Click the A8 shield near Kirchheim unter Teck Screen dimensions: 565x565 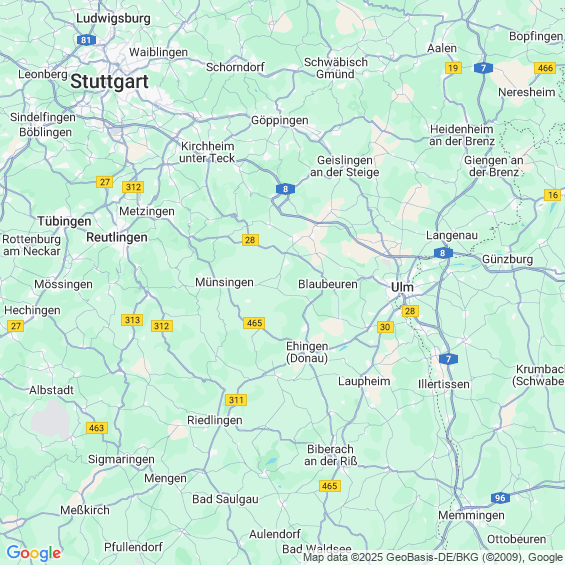[x=285, y=189]
